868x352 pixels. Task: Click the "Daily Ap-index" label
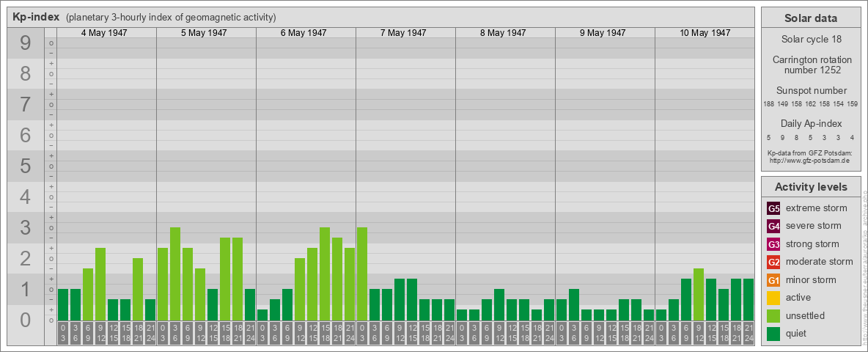[812, 124]
